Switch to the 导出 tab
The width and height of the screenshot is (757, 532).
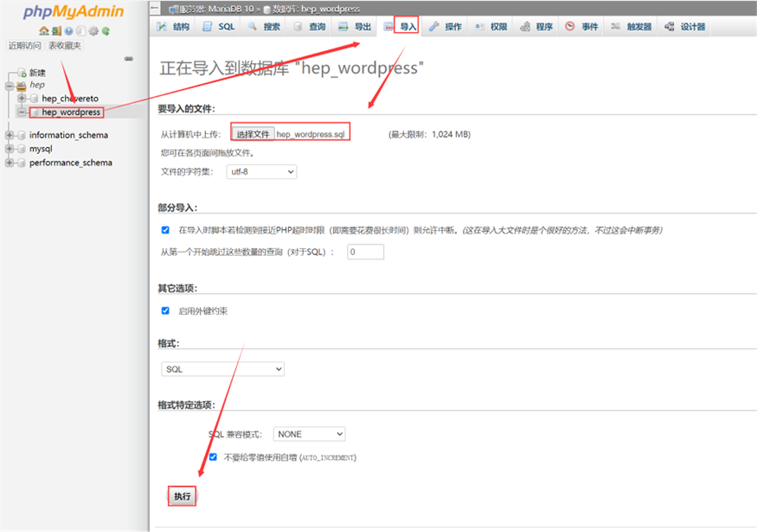[x=355, y=26]
